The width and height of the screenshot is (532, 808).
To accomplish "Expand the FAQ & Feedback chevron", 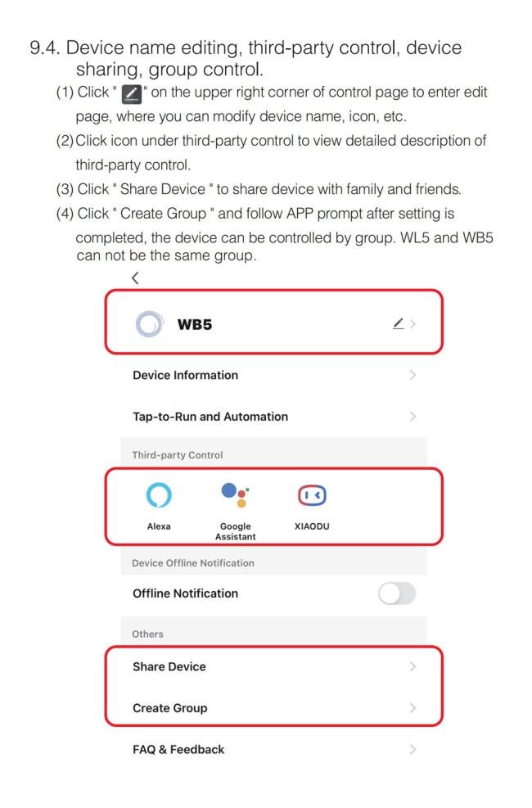I will 413,749.
